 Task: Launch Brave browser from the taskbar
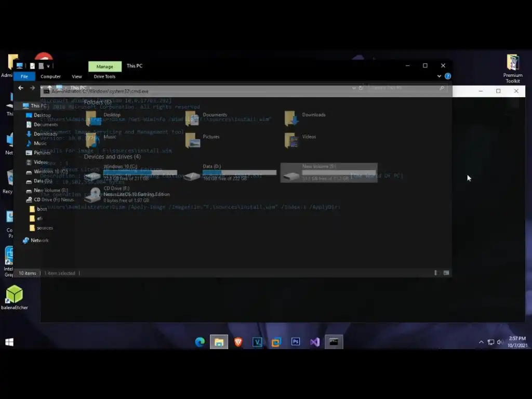coord(238,342)
